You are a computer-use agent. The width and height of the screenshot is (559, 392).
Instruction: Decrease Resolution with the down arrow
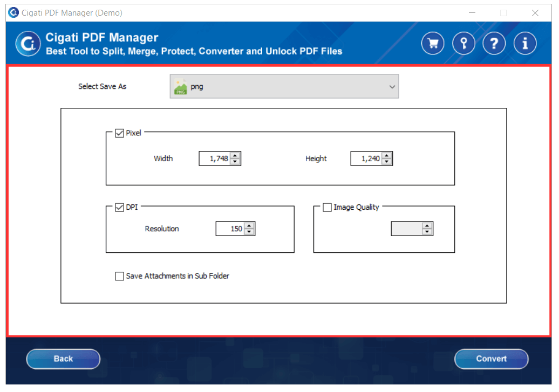[x=249, y=232]
